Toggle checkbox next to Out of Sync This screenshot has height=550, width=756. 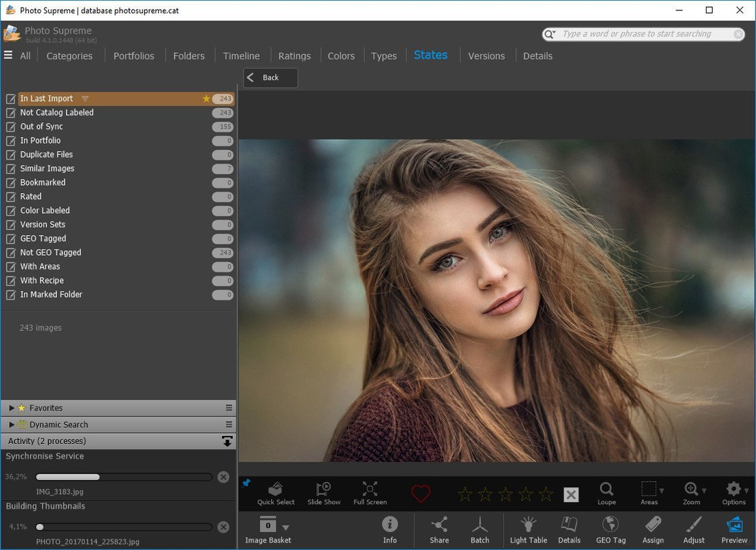[10, 127]
